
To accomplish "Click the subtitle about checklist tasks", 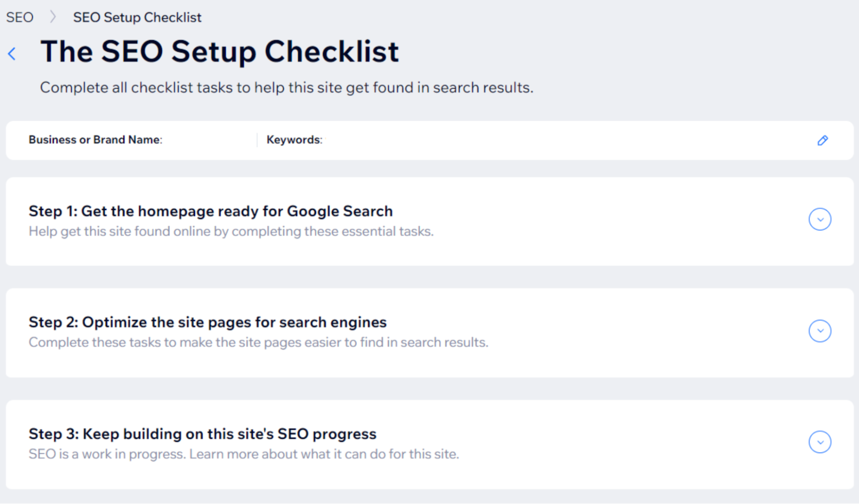I will pyautogui.click(x=287, y=88).
